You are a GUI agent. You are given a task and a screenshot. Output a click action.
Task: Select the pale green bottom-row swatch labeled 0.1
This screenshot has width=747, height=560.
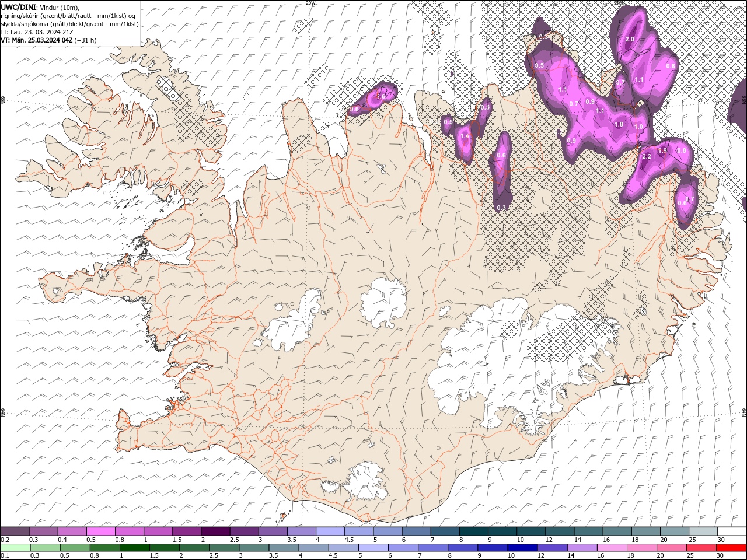click(x=15, y=548)
